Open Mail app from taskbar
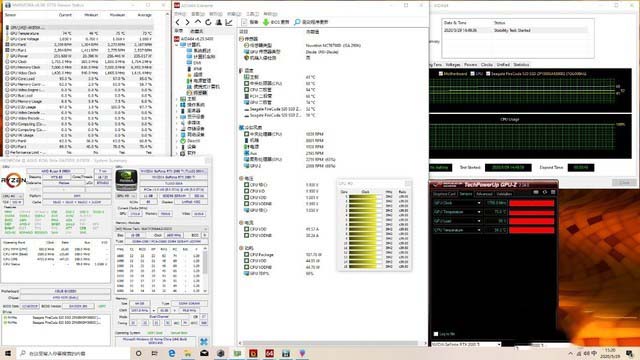The width and height of the screenshot is (640, 360). pos(204,353)
